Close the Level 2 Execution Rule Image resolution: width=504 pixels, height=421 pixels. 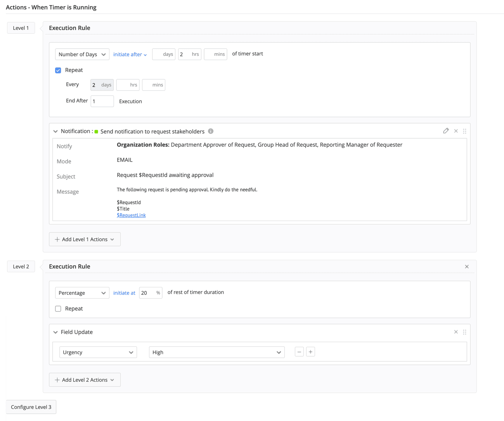point(467,266)
